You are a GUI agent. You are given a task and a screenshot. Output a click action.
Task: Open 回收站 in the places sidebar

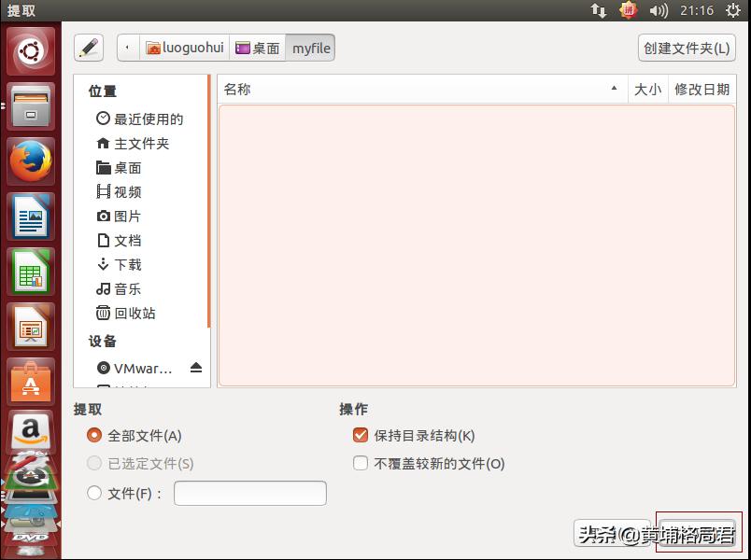125,314
